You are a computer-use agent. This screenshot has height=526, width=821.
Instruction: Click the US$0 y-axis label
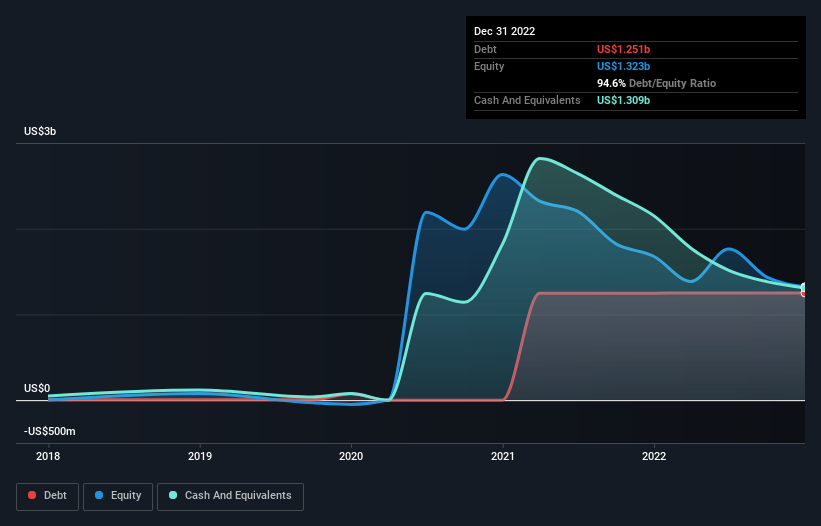[x=37, y=388]
